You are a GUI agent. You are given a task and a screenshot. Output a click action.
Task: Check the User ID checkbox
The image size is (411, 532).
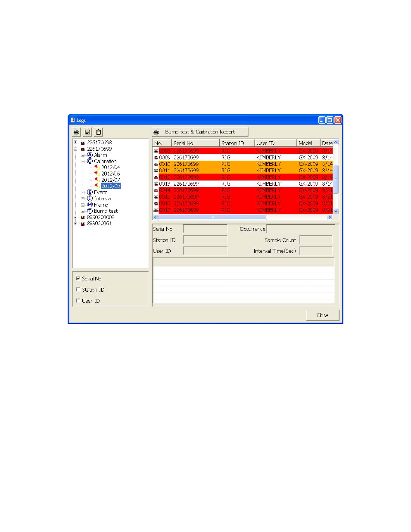tap(78, 301)
